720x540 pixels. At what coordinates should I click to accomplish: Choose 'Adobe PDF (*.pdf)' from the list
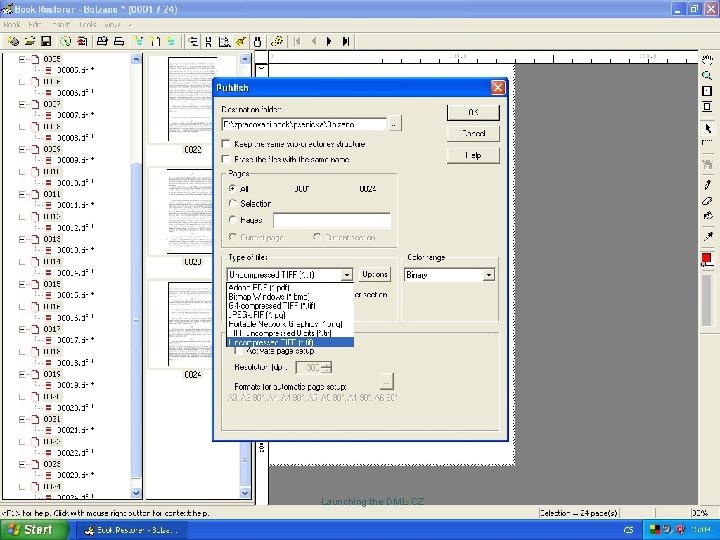click(290, 287)
